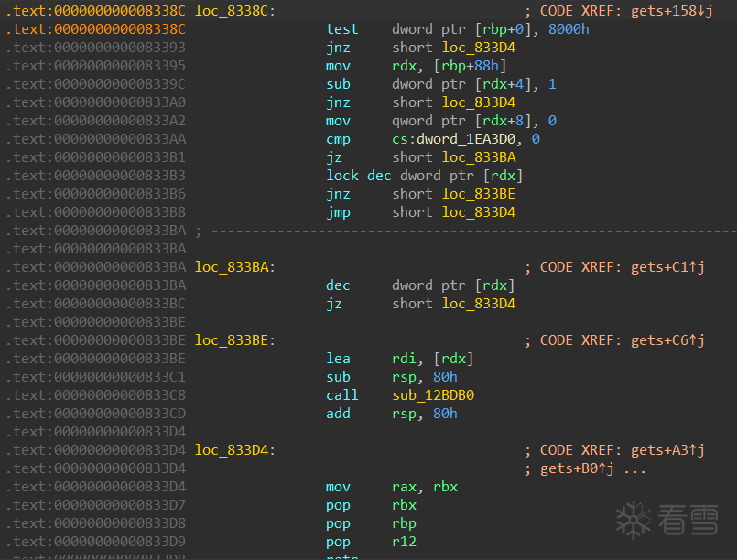
Task: Select the call mnemonic at 833C8
Action: [341, 395]
